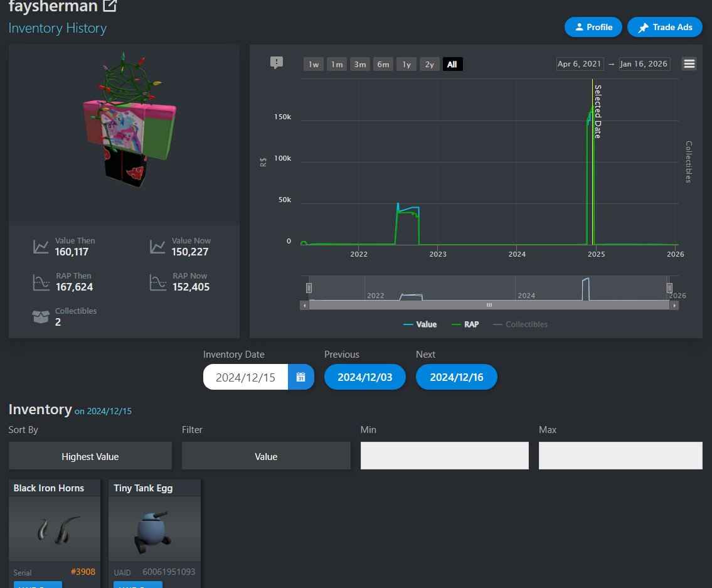The height and width of the screenshot is (588, 712).
Task: Click the chart hamburger menu icon
Action: click(x=689, y=64)
